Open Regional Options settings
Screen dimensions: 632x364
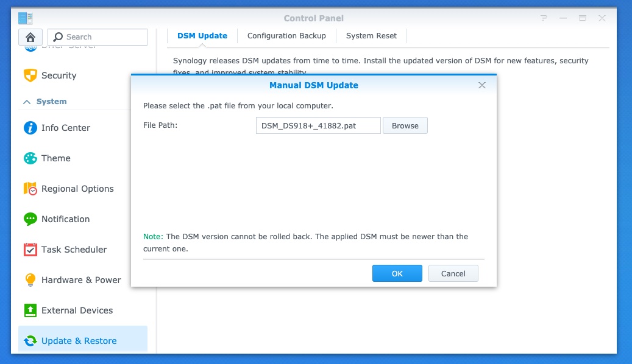pyautogui.click(x=83, y=189)
